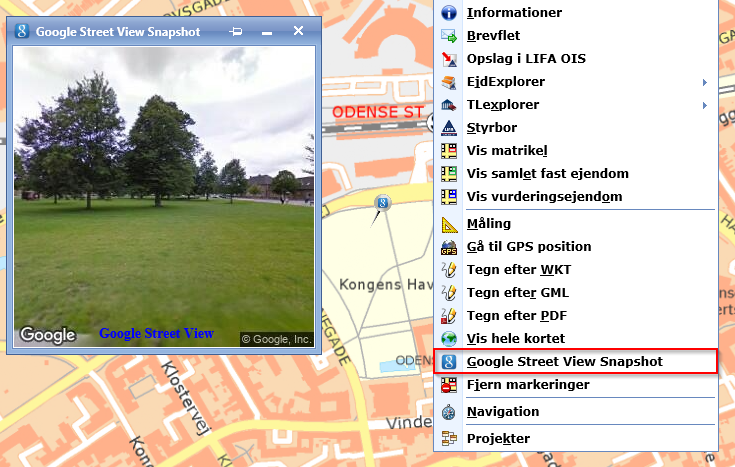Pin the Google Street View Snapshot window

236,31
